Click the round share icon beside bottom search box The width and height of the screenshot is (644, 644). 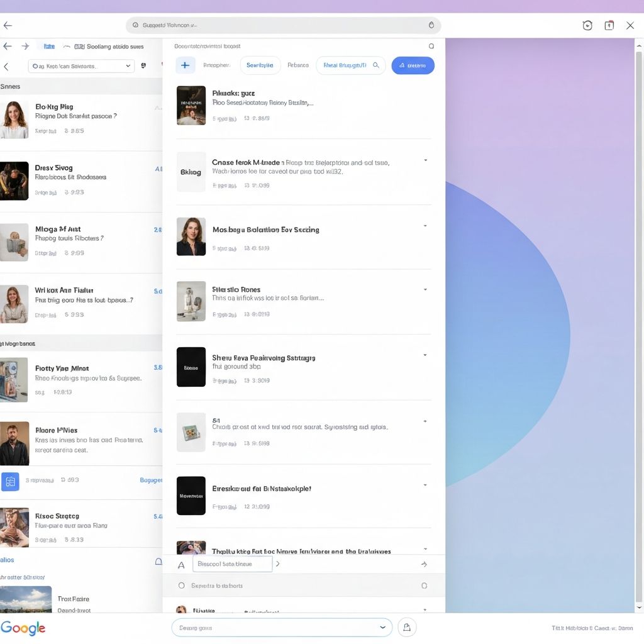pyautogui.click(x=407, y=627)
